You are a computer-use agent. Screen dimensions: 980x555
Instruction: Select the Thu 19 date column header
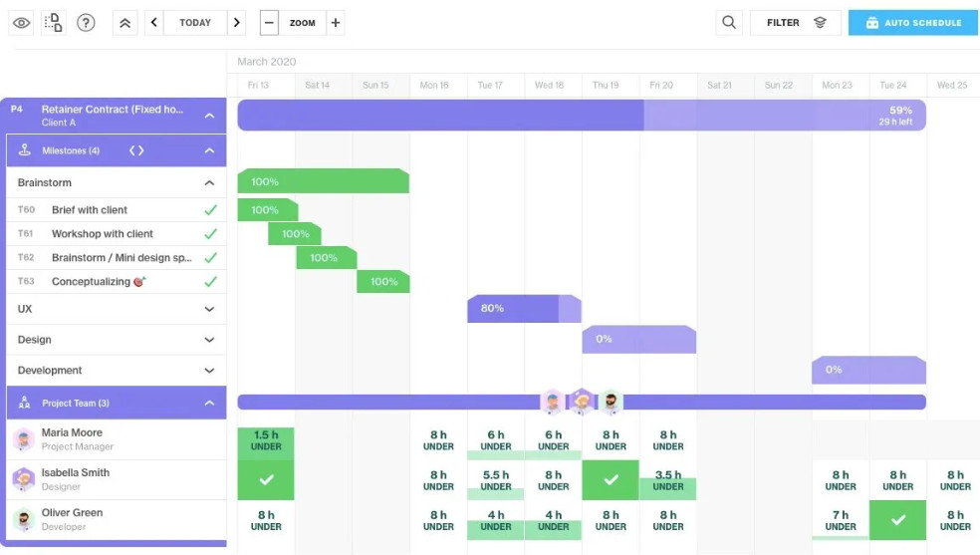606,86
